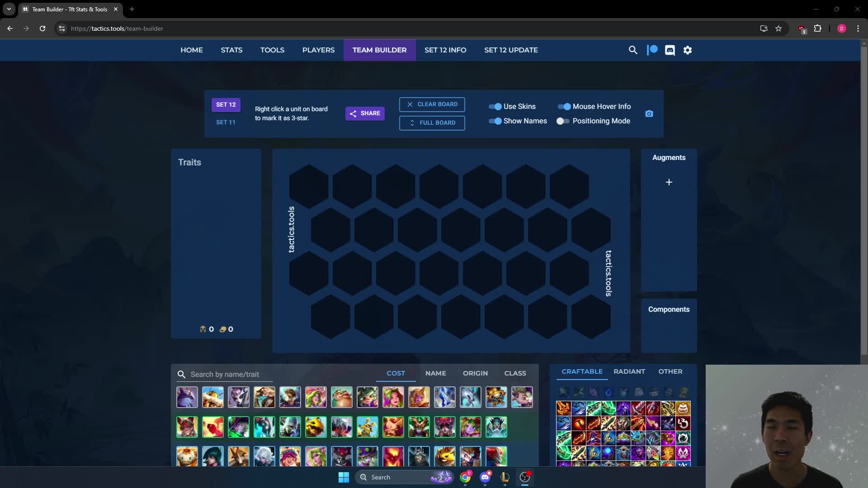Click the taskbar Search box
Screen dimensions: 868x488
tap(405, 477)
